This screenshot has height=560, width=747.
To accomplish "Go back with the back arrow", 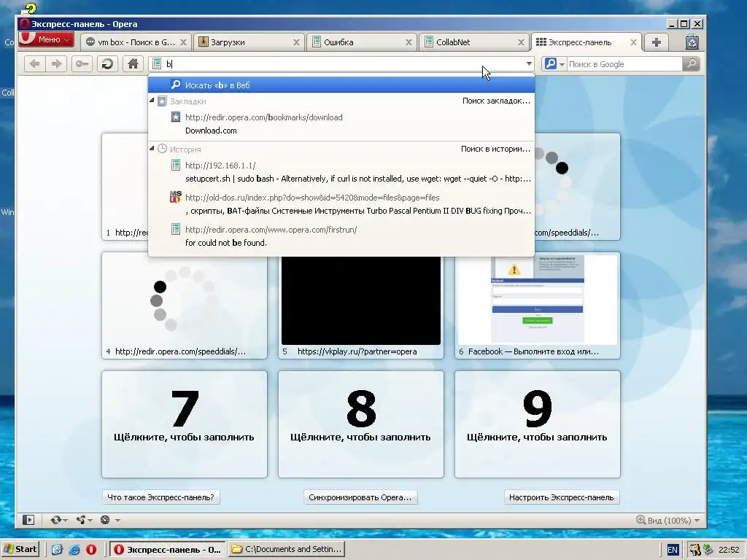I will (35, 64).
